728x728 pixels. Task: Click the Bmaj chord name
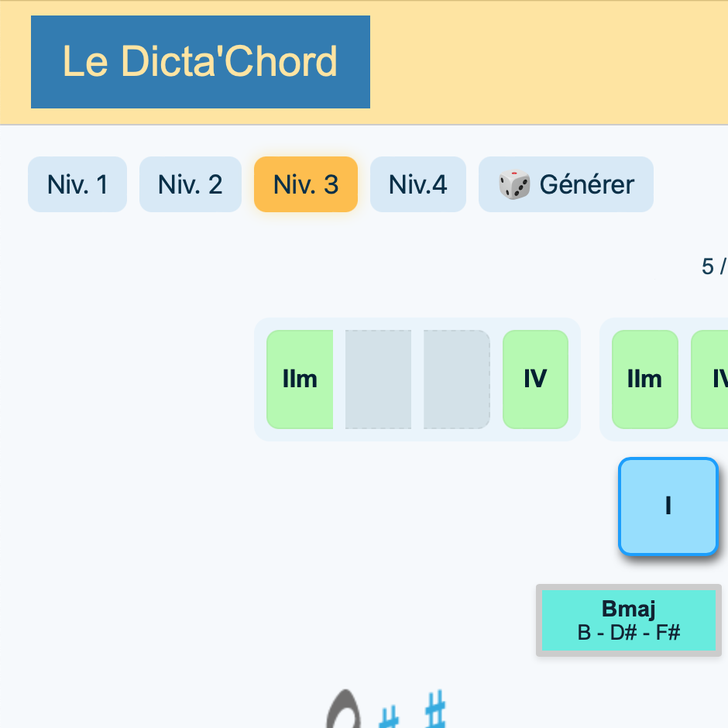click(x=628, y=609)
